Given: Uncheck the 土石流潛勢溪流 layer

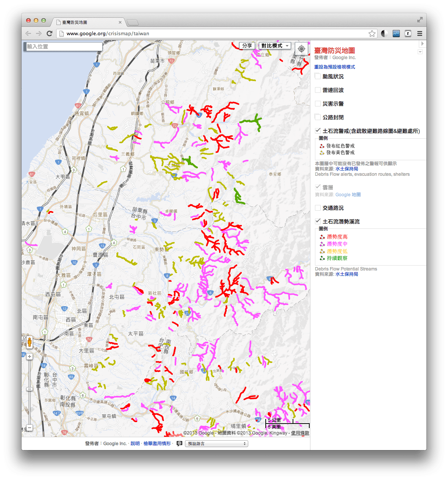Looking at the screenshot, I should tap(318, 221).
